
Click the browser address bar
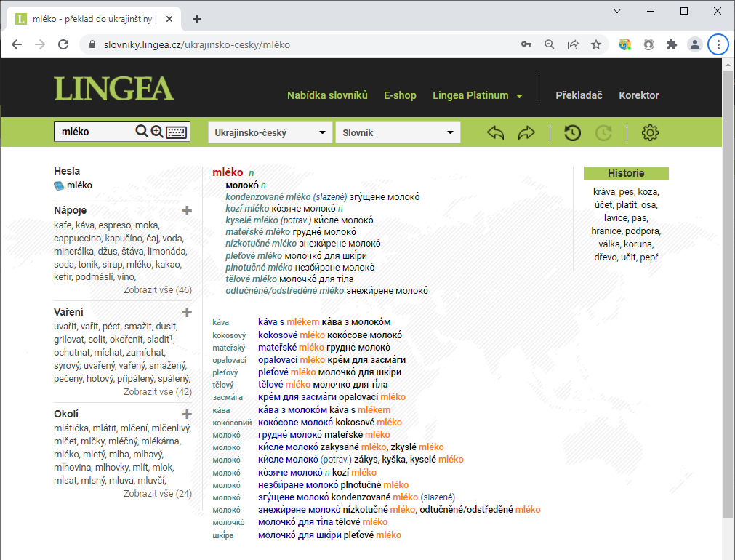point(300,44)
